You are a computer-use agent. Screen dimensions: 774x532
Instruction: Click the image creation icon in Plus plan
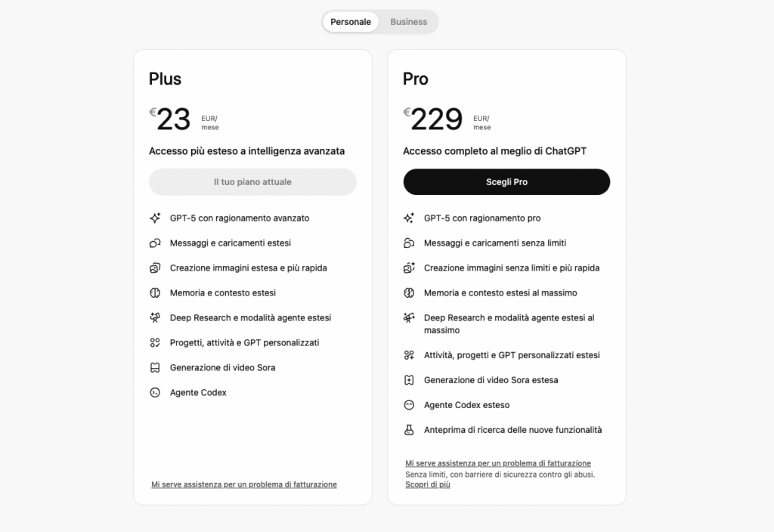point(155,268)
